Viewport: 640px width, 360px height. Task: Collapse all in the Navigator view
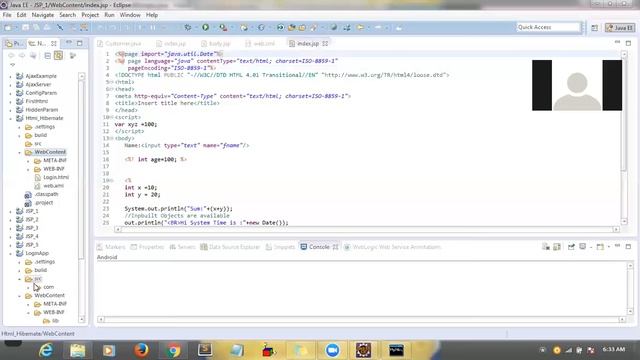click(48, 56)
